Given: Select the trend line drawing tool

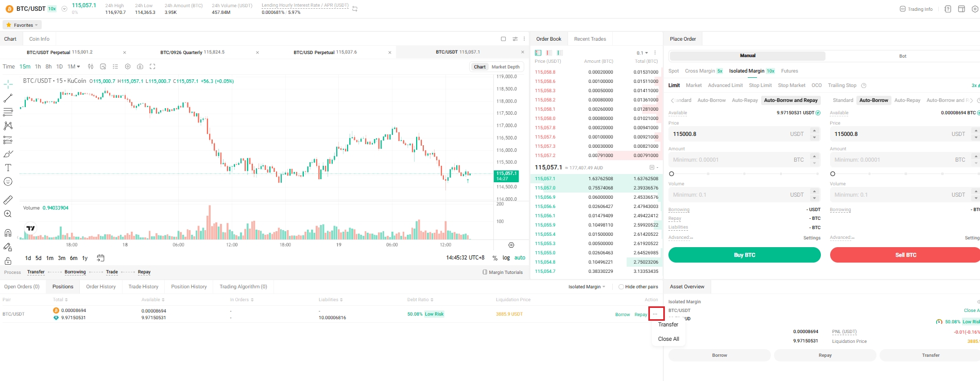Looking at the screenshot, I should point(8,98).
